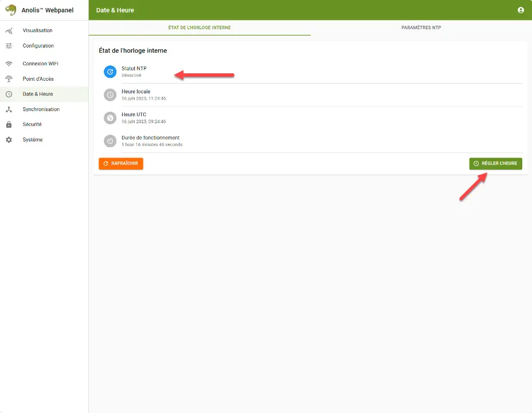Screen dimensions: 532x413
Task: Open Sécurité menu entry
Action: pos(44,124)
